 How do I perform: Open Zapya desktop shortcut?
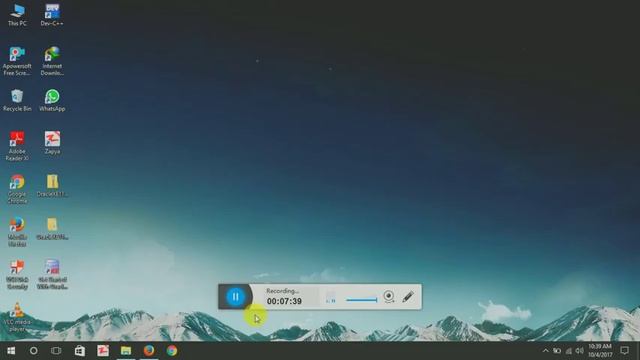[x=52, y=143]
